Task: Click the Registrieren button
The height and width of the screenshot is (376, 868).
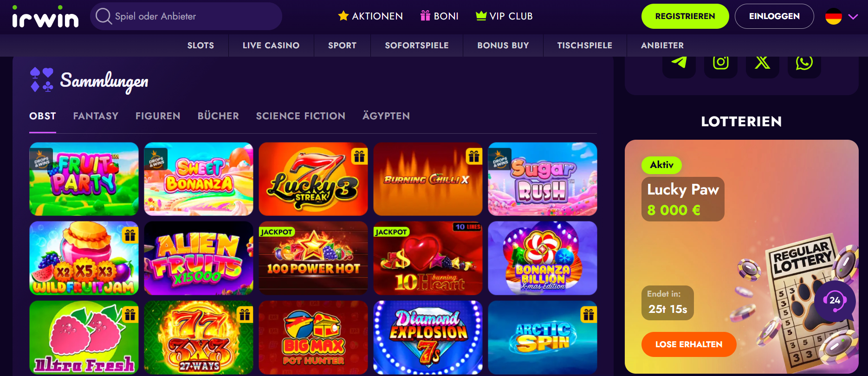Action: [685, 16]
